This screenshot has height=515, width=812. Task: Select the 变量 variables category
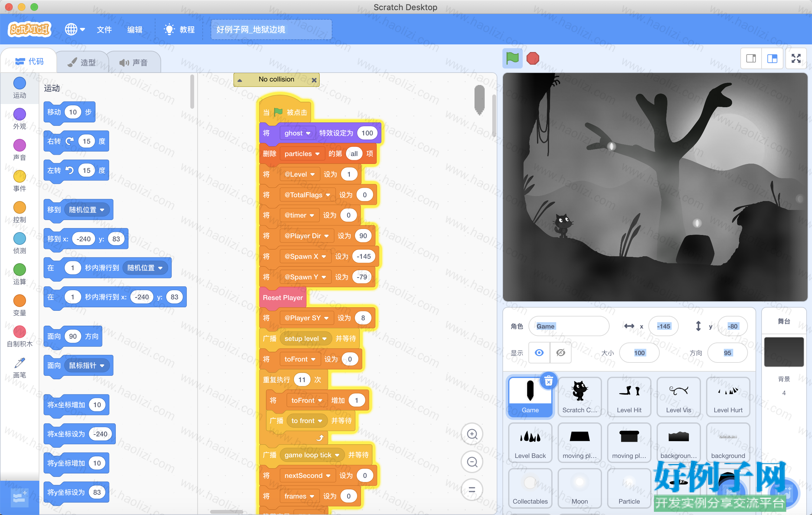20,305
